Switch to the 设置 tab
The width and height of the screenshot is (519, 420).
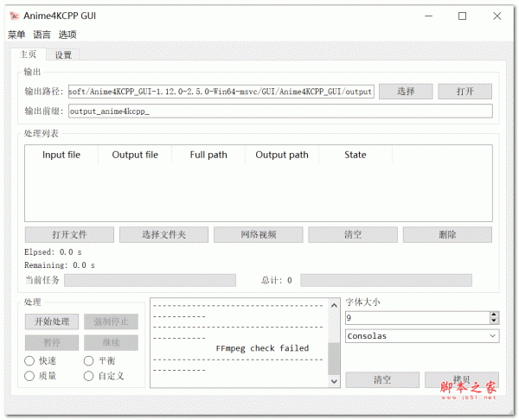tap(63, 55)
